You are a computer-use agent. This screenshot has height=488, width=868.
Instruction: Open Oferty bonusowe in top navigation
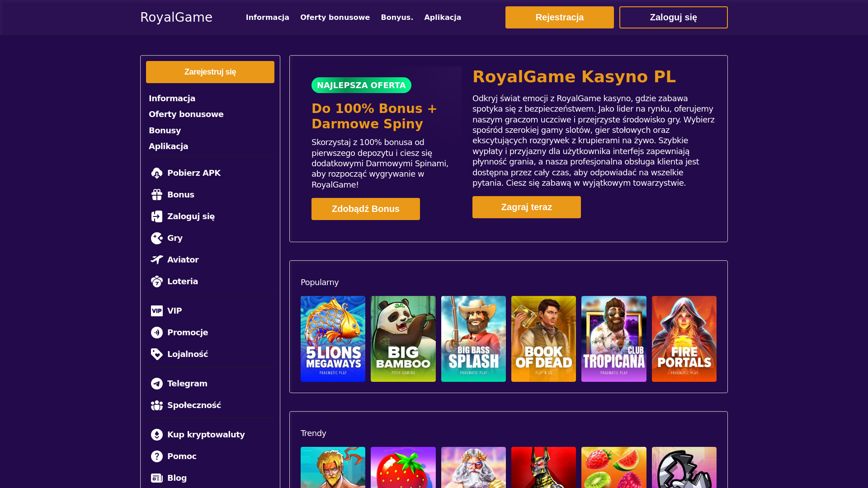(x=335, y=17)
